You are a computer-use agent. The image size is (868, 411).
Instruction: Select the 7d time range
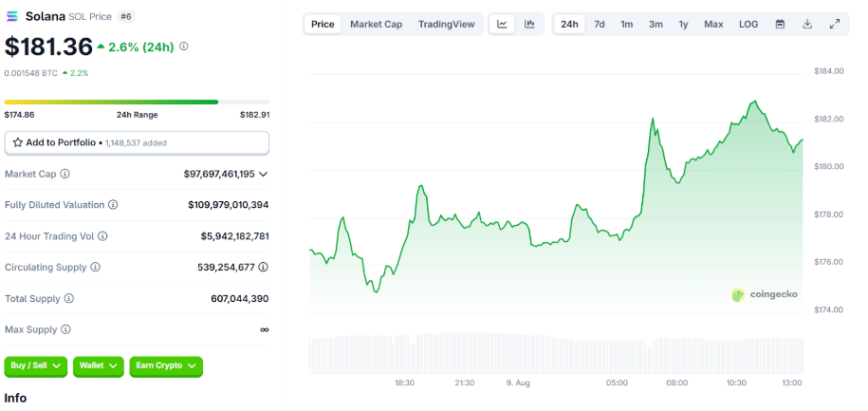(x=600, y=24)
